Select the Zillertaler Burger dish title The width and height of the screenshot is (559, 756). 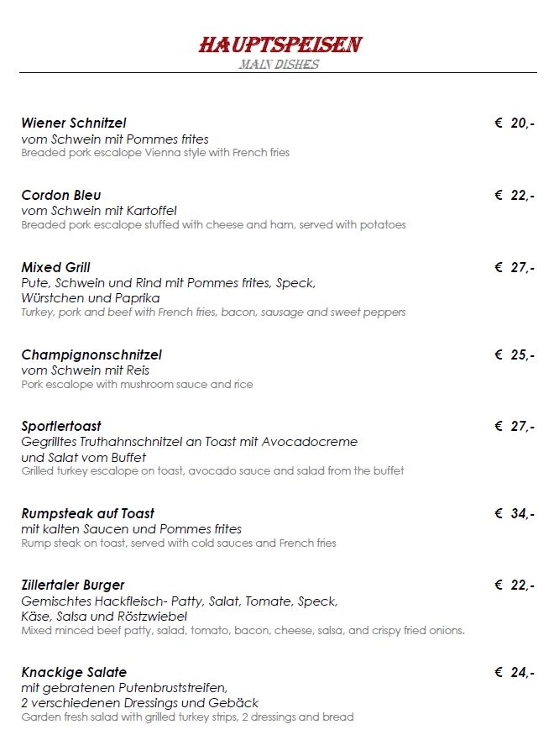[73, 585]
